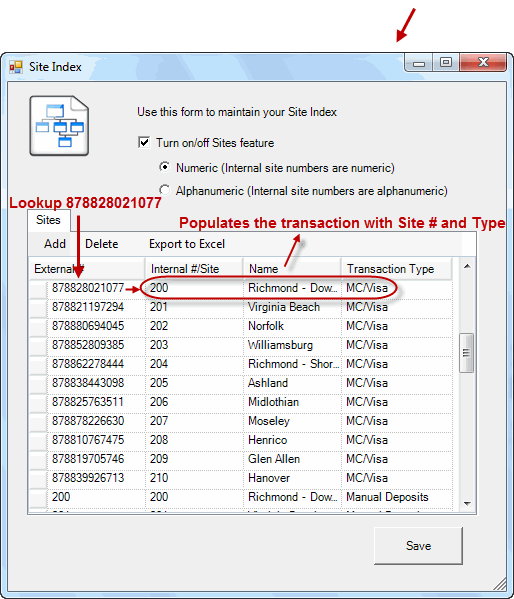
Task: Click internal site 202 cell
Action: tap(194, 328)
